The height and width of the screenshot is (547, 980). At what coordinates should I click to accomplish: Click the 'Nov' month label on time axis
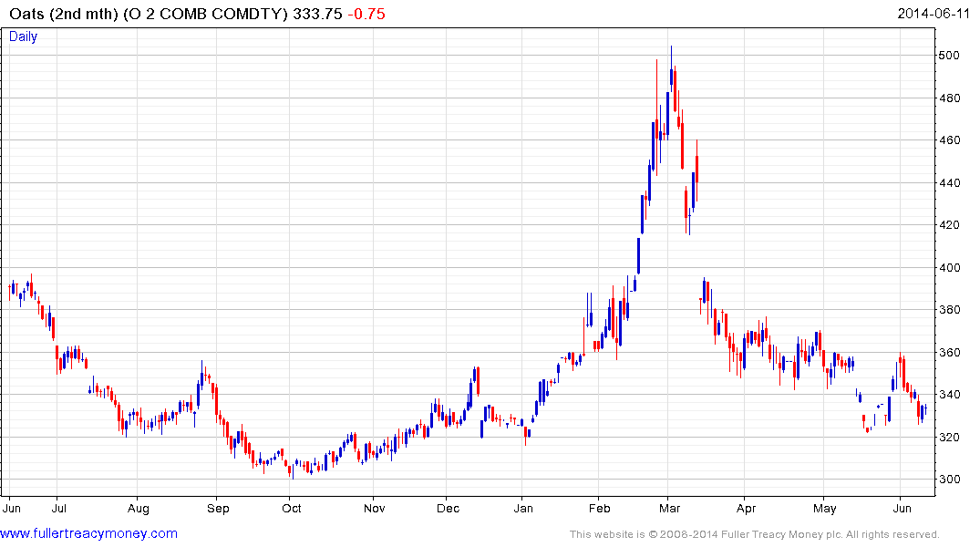coord(374,508)
